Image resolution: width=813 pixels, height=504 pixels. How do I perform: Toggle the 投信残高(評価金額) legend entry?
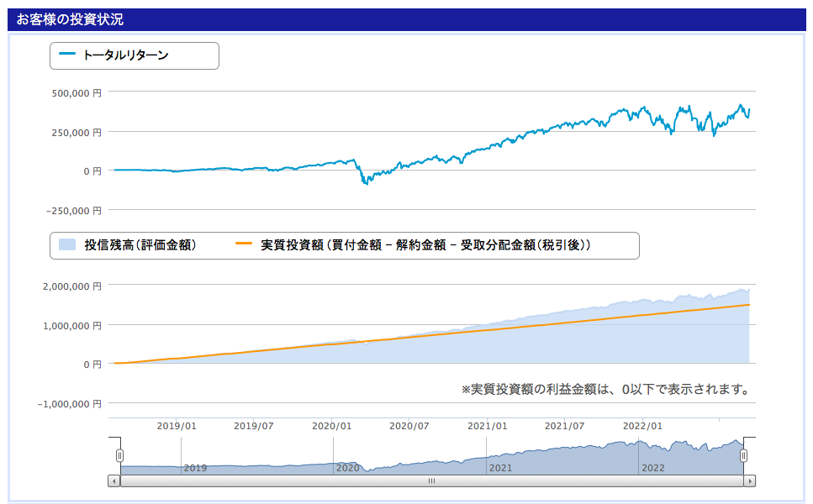pos(128,245)
